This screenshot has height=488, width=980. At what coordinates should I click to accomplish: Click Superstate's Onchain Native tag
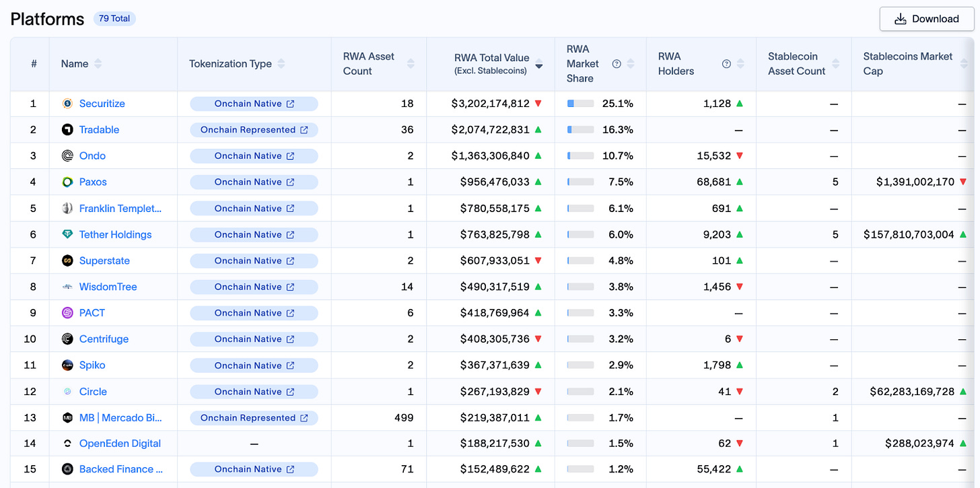coord(254,261)
